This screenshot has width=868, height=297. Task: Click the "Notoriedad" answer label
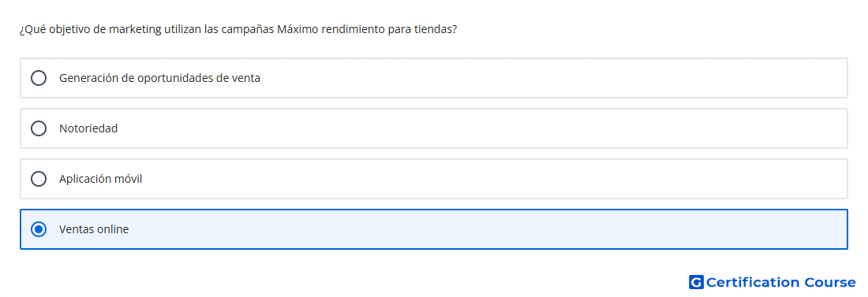click(88, 128)
